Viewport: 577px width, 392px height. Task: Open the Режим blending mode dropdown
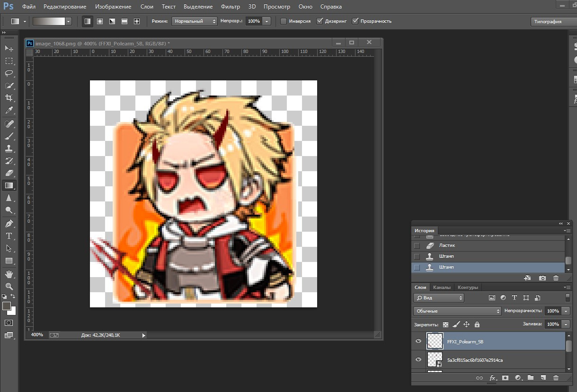point(194,21)
